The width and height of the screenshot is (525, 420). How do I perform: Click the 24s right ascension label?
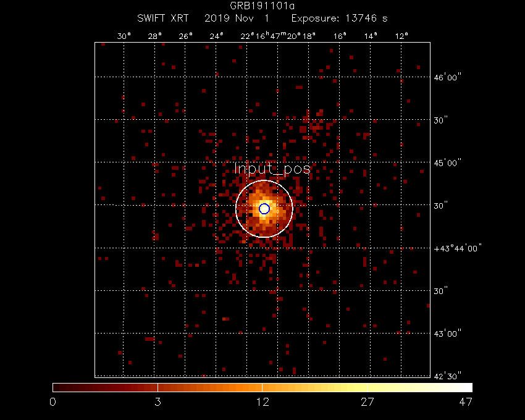[x=216, y=36]
